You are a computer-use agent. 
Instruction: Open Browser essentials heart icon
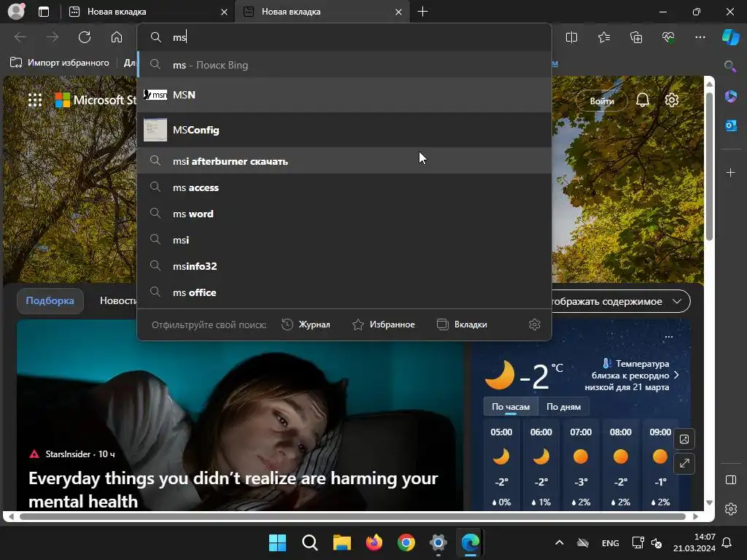tap(668, 37)
